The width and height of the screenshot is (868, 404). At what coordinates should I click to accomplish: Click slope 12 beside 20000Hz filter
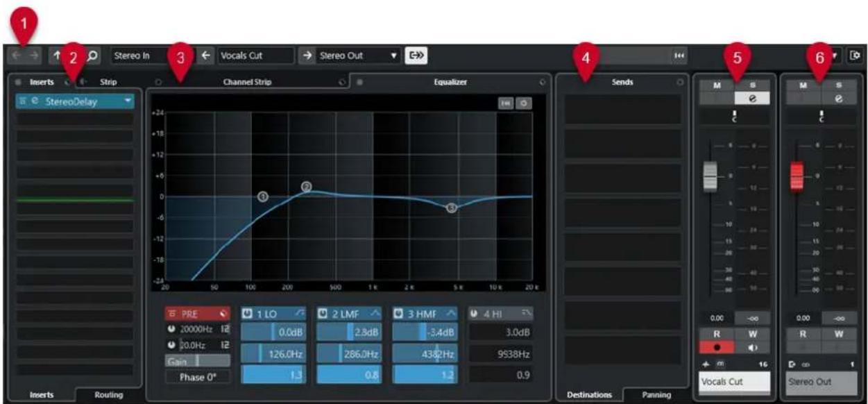tap(224, 330)
